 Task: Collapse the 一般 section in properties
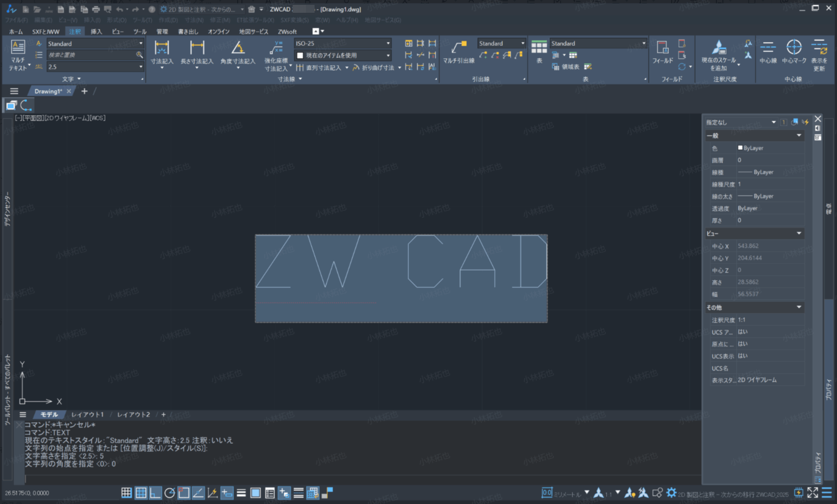[799, 135]
